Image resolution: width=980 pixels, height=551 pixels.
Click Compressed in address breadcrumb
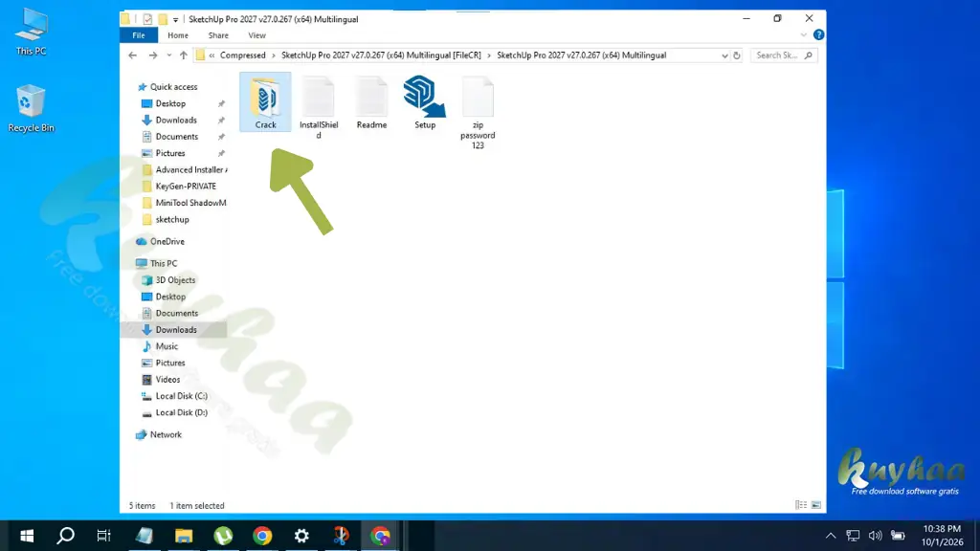pos(242,55)
